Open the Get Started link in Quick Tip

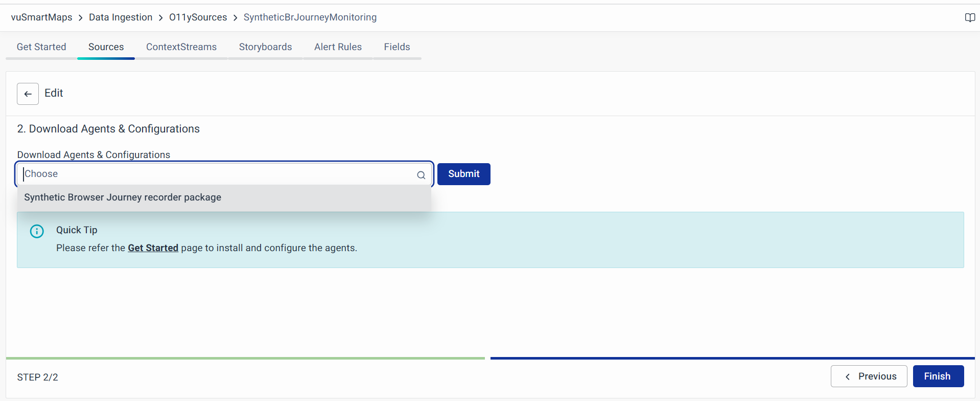click(153, 248)
